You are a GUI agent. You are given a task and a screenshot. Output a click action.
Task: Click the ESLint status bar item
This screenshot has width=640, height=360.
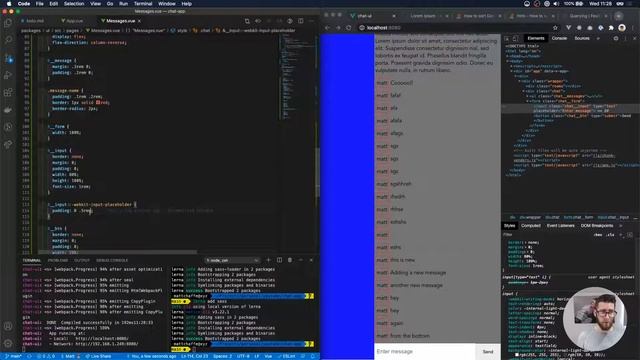[x=287, y=356]
